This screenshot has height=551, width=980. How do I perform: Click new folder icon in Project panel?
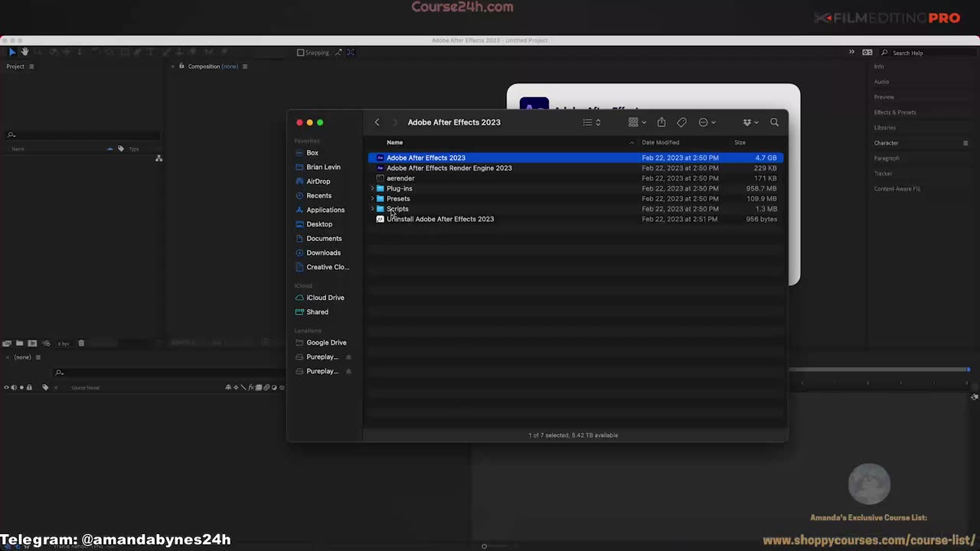pos(20,344)
